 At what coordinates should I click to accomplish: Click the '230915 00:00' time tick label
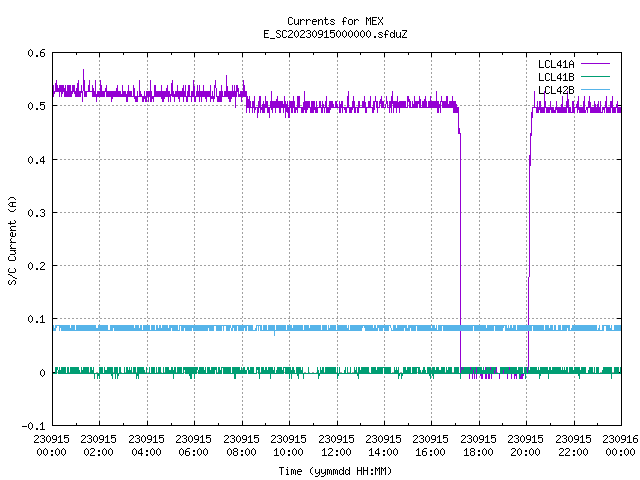[x=51, y=446]
